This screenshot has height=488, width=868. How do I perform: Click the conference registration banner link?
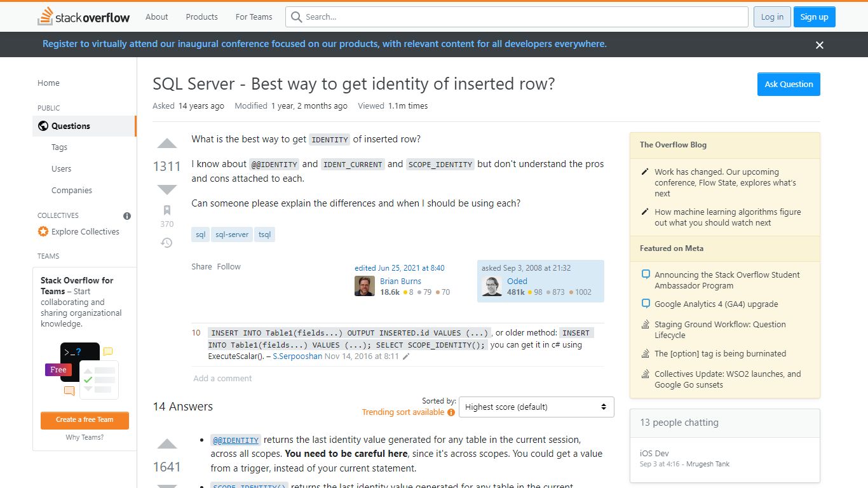324,44
